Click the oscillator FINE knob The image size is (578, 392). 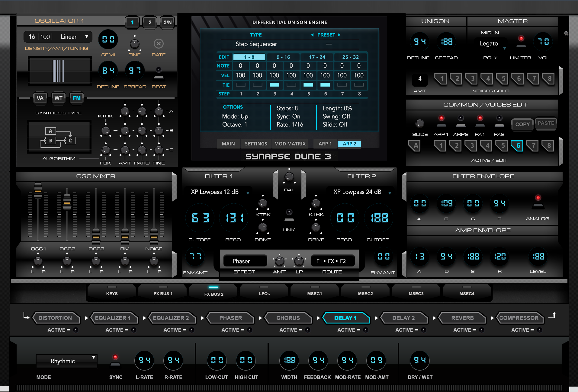point(134,44)
